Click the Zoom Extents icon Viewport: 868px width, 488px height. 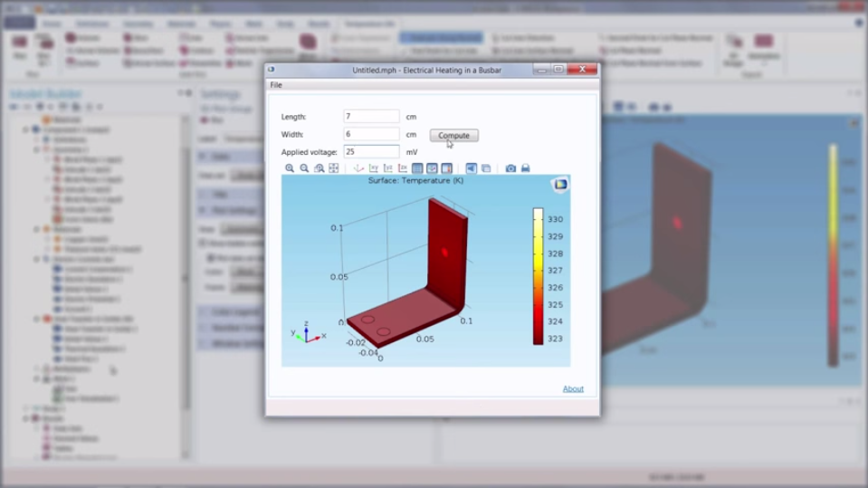pos(333,168)
